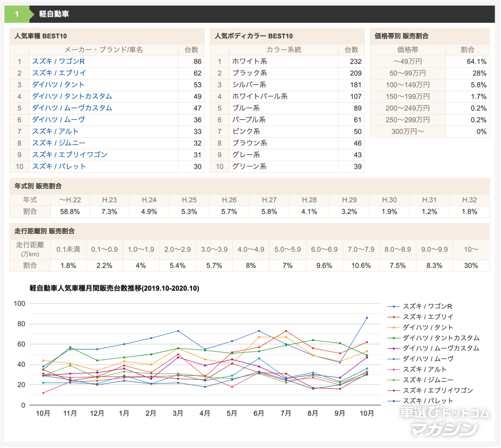Viewport: 501px width, 448px height.
Task: Click the 年式別 販売割合 heading
Action: click(x=38, y=186)
